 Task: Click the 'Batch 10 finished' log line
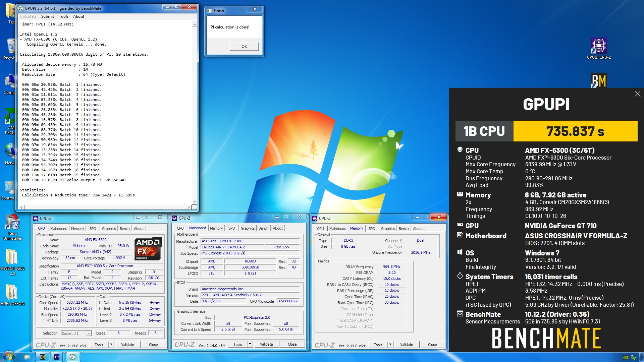tap(62, 130)
